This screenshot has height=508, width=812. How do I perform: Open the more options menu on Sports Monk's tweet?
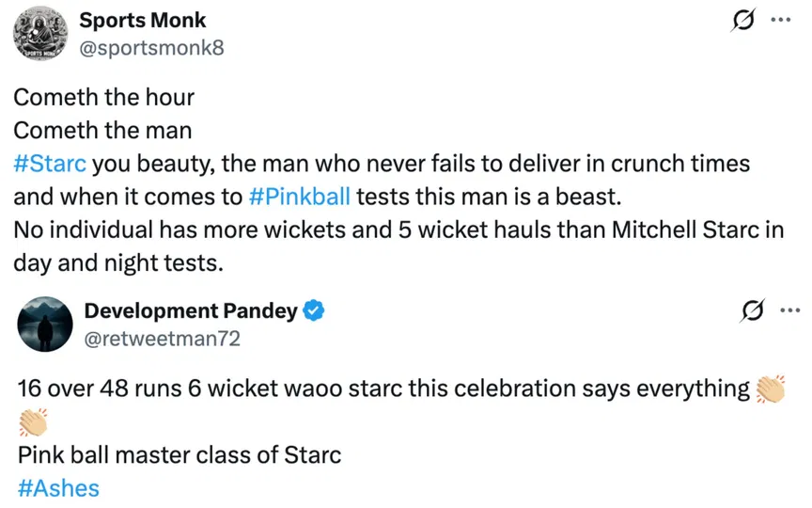coord(780,20)
